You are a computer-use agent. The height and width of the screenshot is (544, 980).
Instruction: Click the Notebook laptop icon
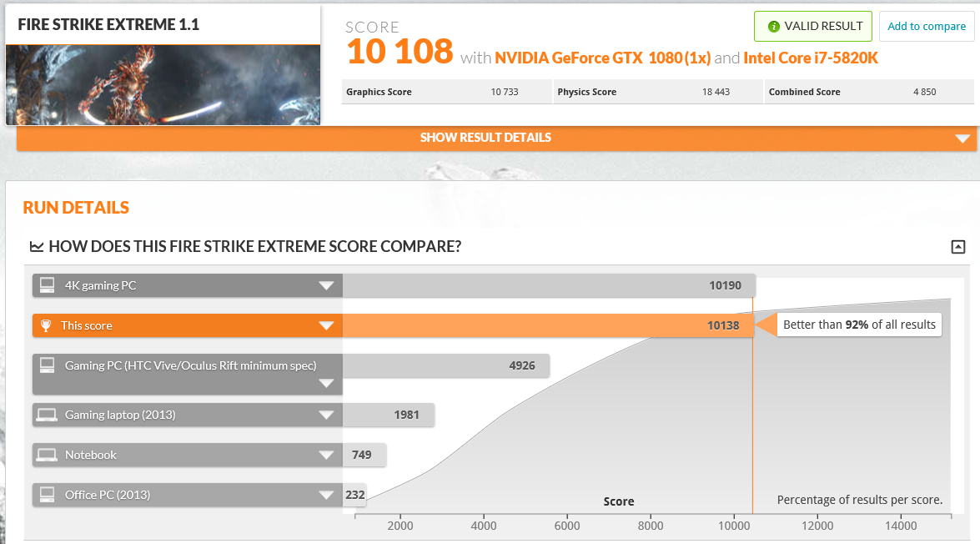[x=46, y=455]
